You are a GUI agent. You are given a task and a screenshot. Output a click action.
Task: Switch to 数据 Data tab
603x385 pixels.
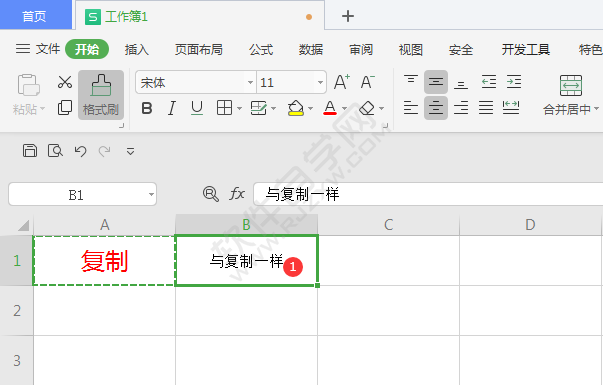pos(311,50)
